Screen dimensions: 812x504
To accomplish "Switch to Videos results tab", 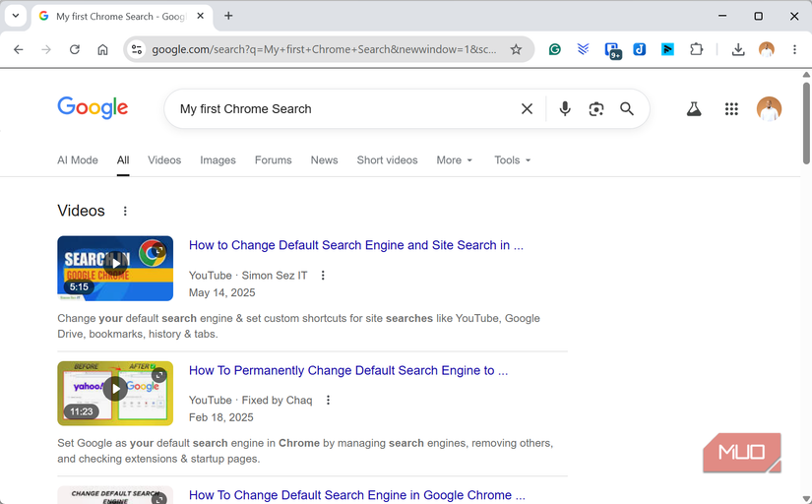I will click(164, 160).
